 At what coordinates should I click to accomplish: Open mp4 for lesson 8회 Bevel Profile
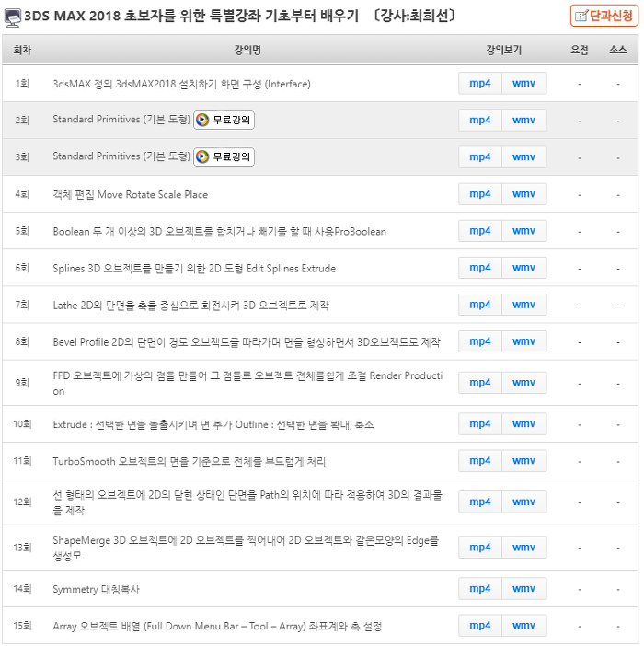480,341
